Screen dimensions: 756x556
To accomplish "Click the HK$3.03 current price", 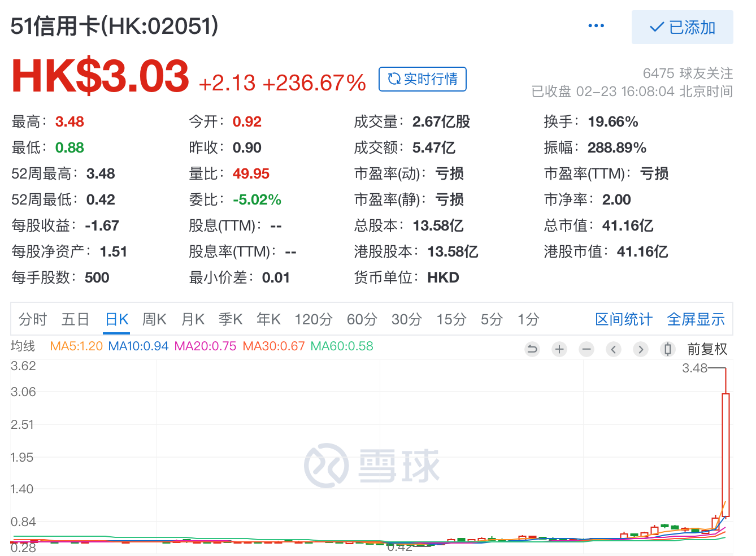I will tap(101, 76).
